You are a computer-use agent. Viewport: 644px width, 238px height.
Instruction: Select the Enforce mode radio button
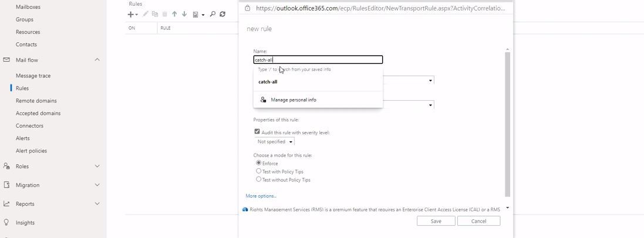tap(259, 163)
